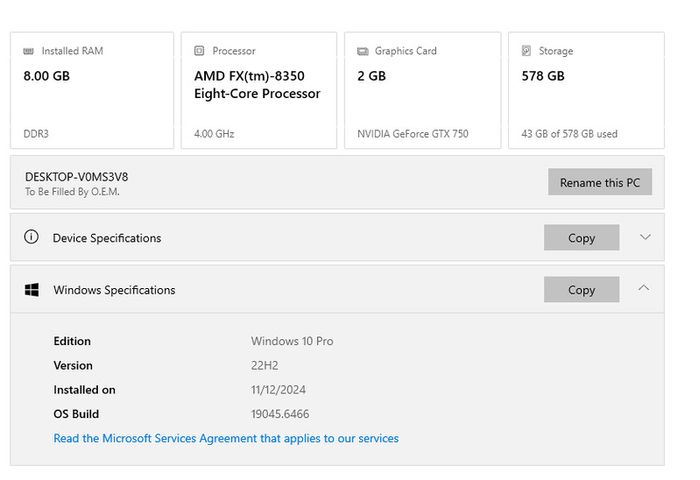The height and width of the screenshot is (480, 700).
Task: Click the Installed RAM card title
Action: 72,51
